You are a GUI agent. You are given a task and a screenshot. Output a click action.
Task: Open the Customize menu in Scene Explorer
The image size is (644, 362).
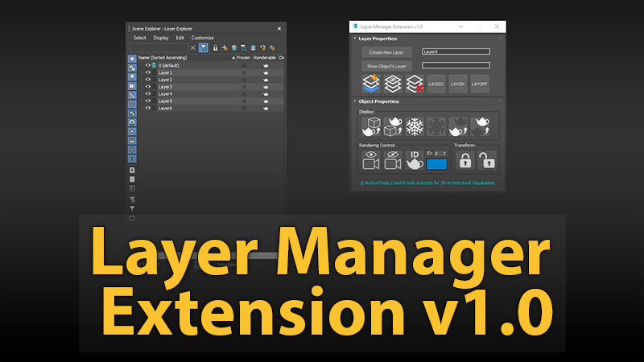[202, 37]
